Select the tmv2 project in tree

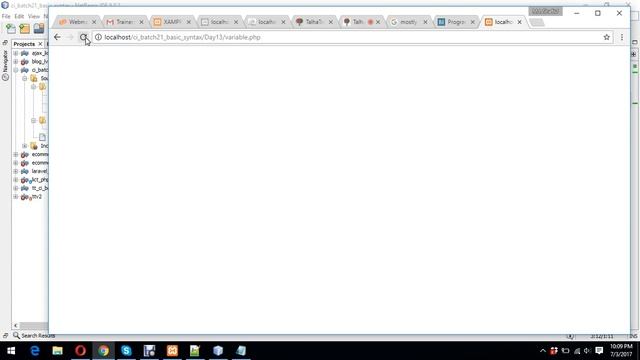37,197
